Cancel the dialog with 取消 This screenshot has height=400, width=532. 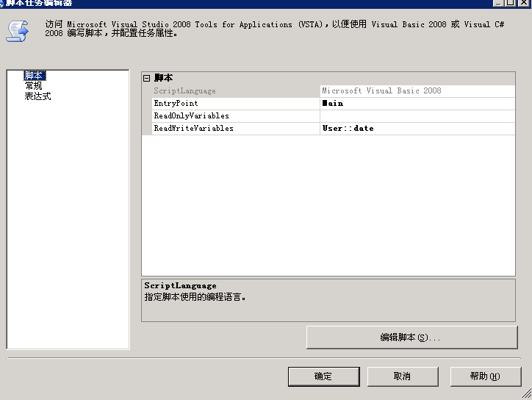402,376
